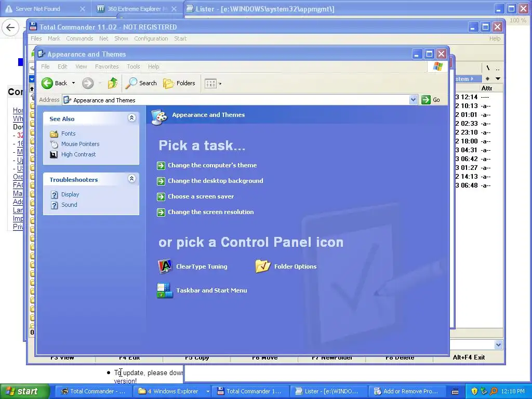Open the Display troubleshooter
The width and height of the screenshot is (532, 399).
(x=70, y=194)
